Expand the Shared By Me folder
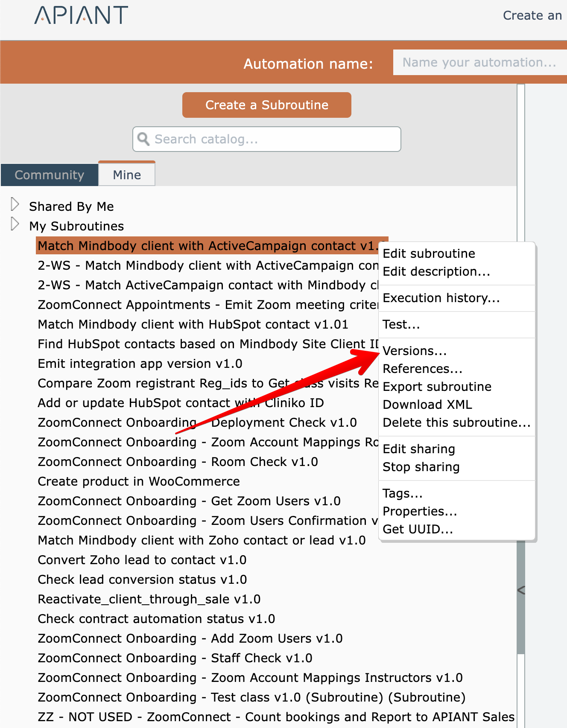The width and height of the screenshot is (567, 728). 15,205
